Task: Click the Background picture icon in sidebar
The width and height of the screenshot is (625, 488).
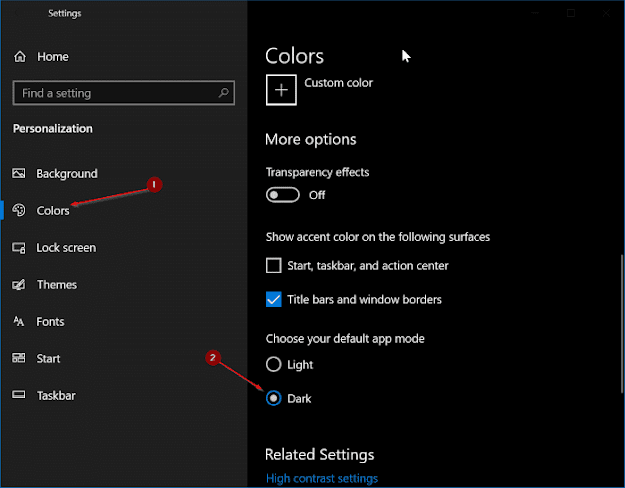Action: (x=19, y=173)
